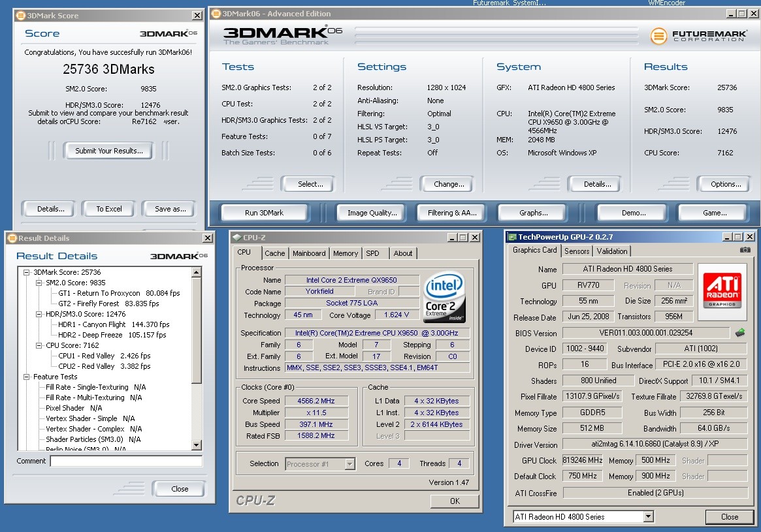Open the Sensors tab in GPU-Z

pos(577,251)
